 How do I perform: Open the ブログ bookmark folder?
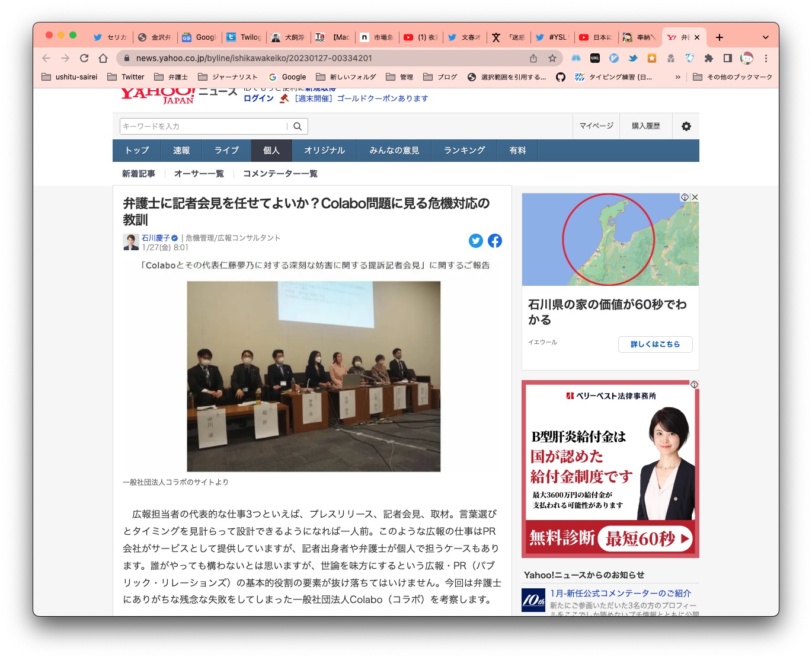pos(440,77)
